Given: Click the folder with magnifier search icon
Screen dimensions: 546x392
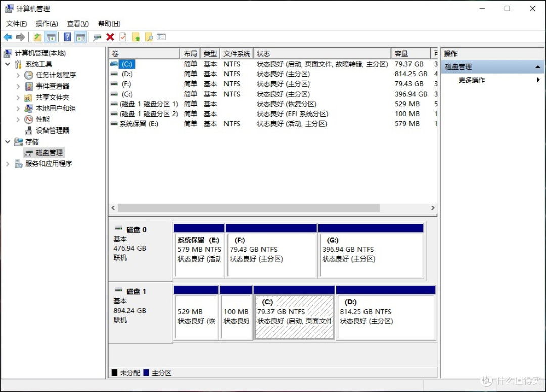Looking at the screenshot, I should click(149, 37).
